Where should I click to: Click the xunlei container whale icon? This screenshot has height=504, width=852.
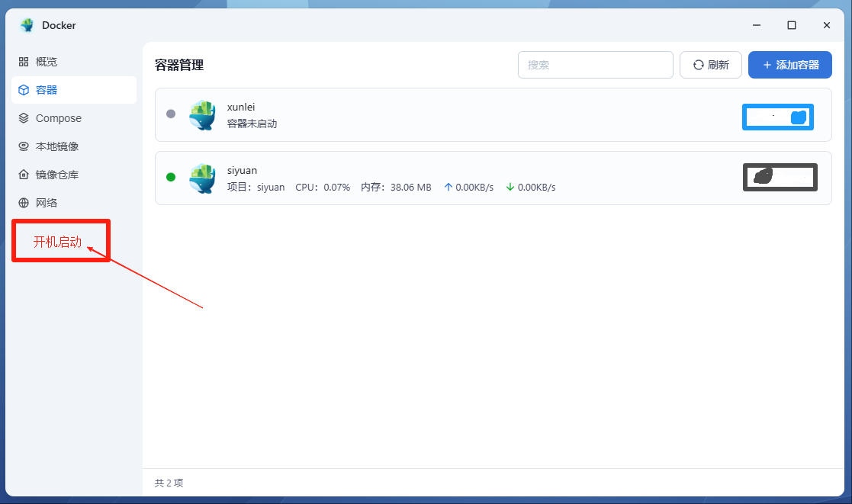click(203, 115)
